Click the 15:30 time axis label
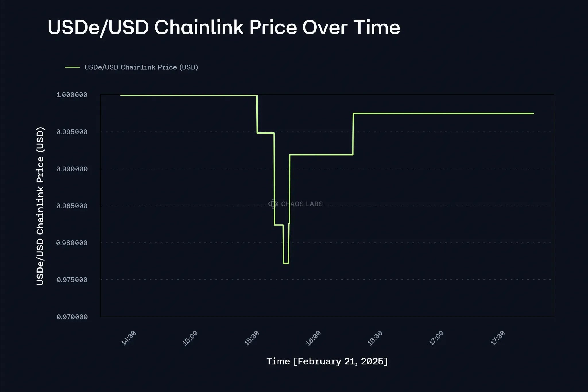This screenshot has height=392, width=588. coord(252,338)
